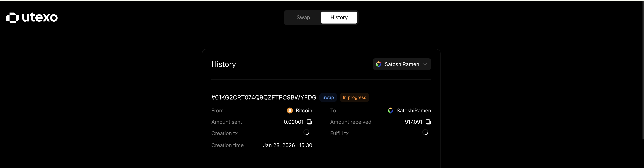Click the blue Swap type badge
644x168 pixels.
tap(328, 97)
